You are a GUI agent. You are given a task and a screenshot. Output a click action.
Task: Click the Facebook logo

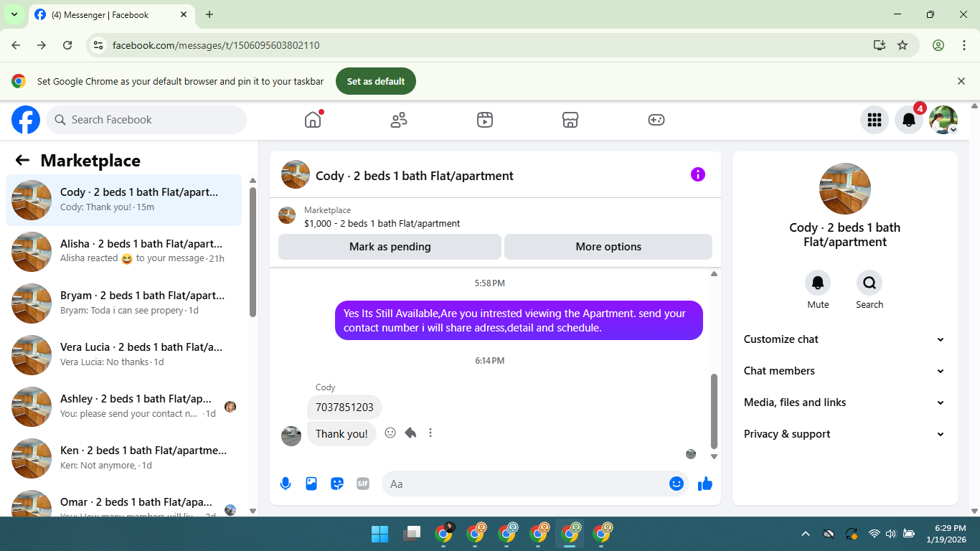coord(26,120)
